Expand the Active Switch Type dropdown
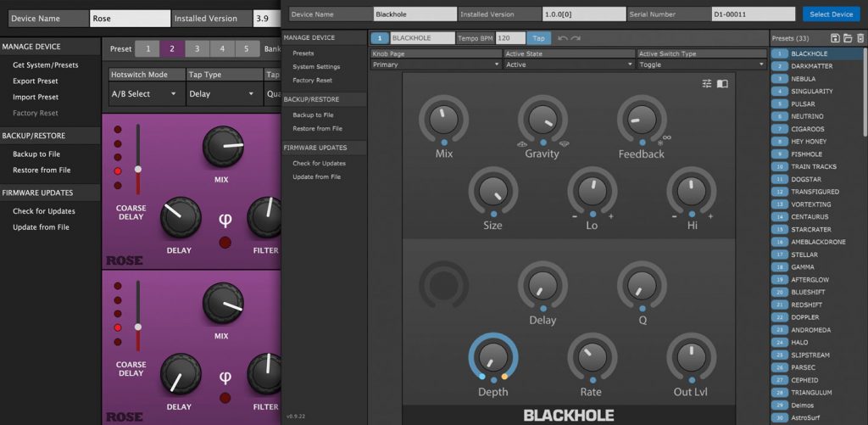Viewport: 868px width, 425px height. (701, 64)
